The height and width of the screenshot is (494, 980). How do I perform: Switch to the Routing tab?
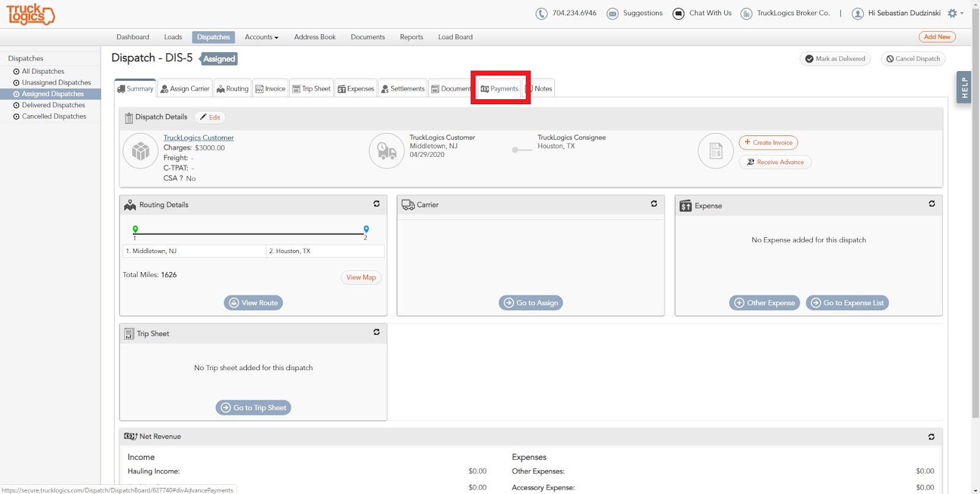(x=233, y=89)
